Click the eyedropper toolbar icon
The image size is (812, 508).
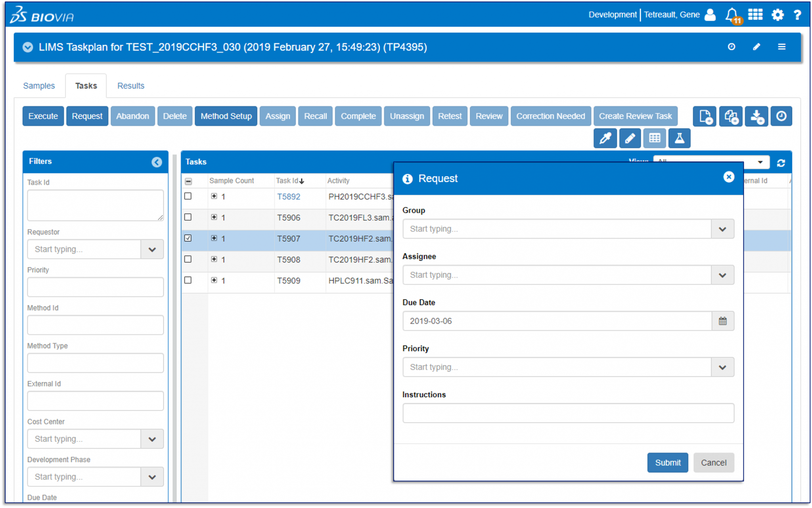pyautogui.click(x=605, y=138)
